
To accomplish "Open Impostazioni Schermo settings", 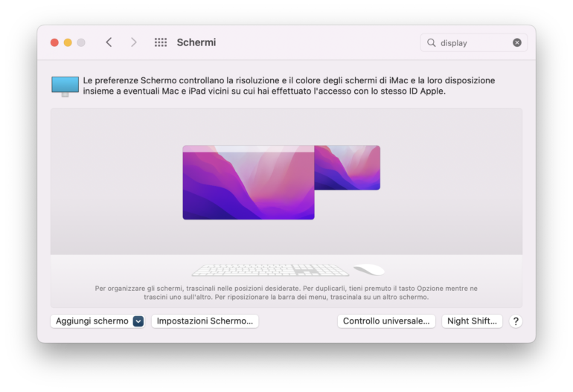I will pos(205,321).
